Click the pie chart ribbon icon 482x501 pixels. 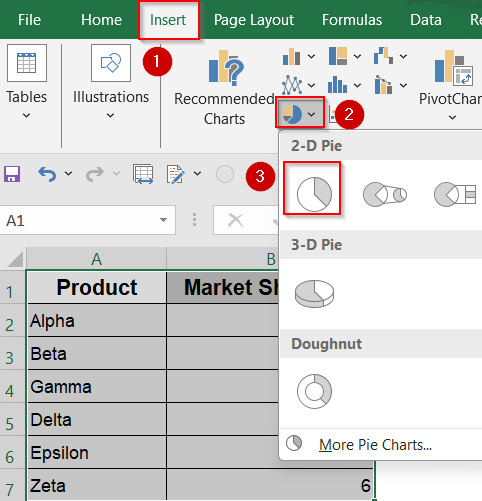tap(292, 114)
